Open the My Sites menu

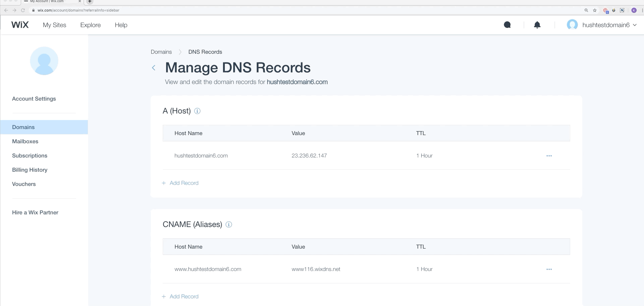pos(54,25)
